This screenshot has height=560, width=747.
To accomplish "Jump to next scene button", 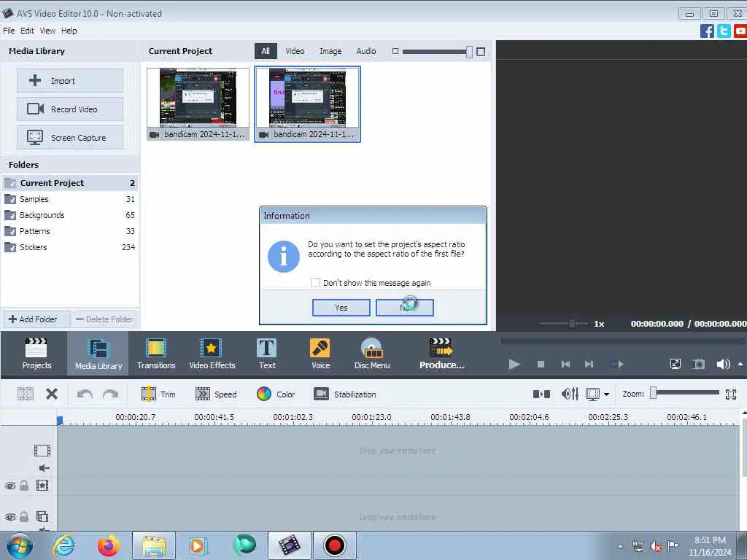I will tap(616, 365).
